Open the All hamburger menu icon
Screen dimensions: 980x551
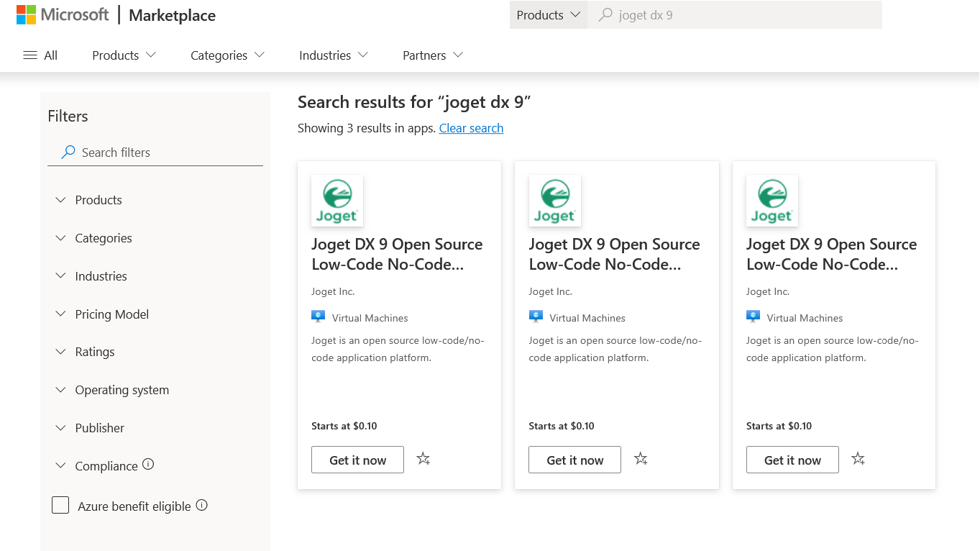point(30,55)
